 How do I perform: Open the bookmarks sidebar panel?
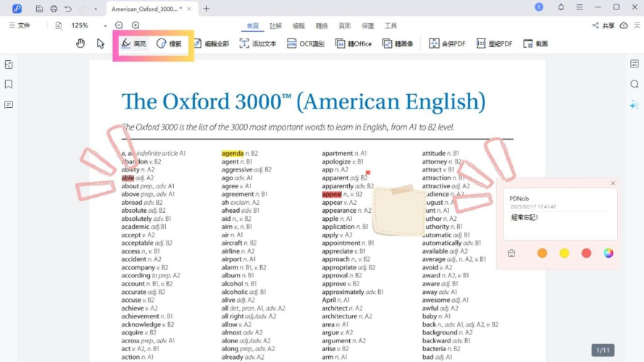(x=9, y=84)
